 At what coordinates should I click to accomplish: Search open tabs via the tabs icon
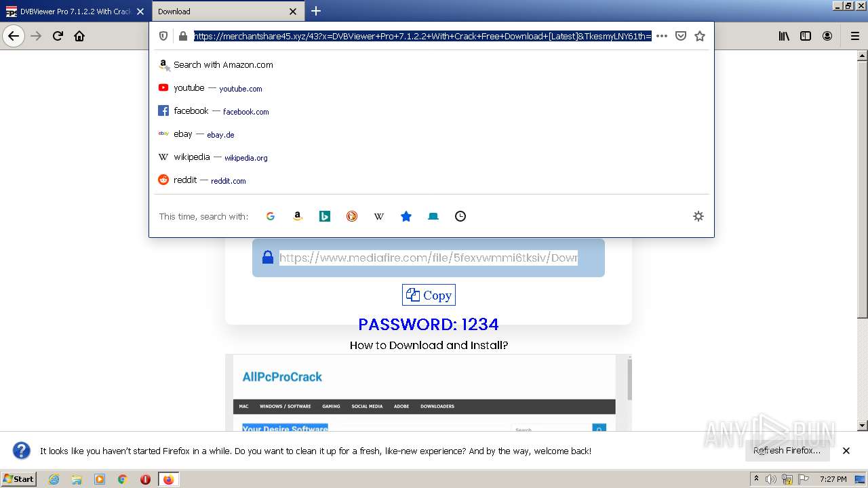point(433,216)
